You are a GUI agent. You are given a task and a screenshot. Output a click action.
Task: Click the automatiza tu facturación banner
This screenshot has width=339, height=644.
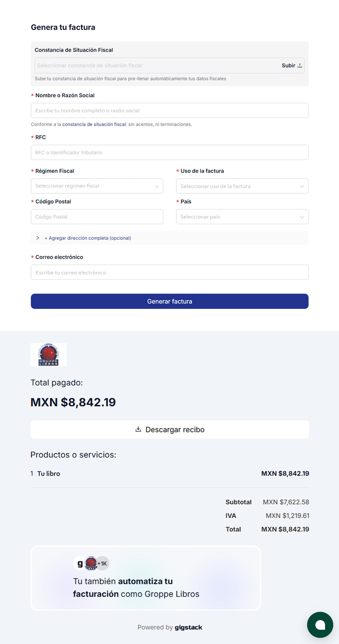[x=146, y=578]
